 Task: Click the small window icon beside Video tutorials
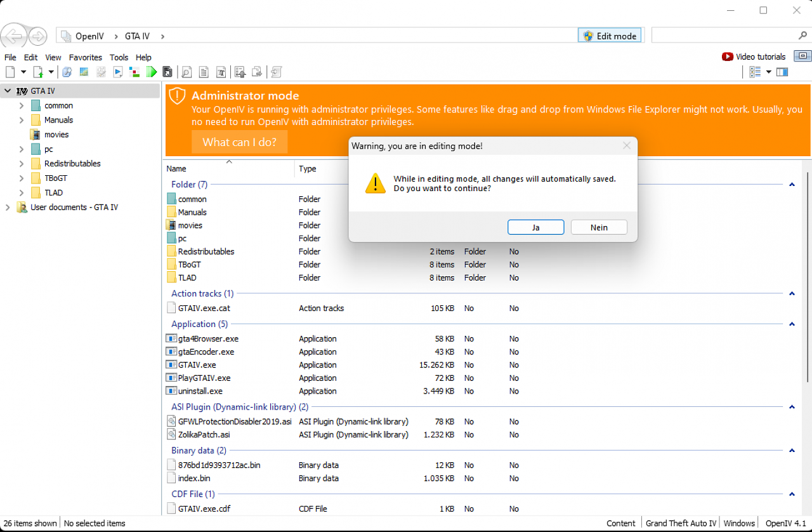[x=802, y=56]
